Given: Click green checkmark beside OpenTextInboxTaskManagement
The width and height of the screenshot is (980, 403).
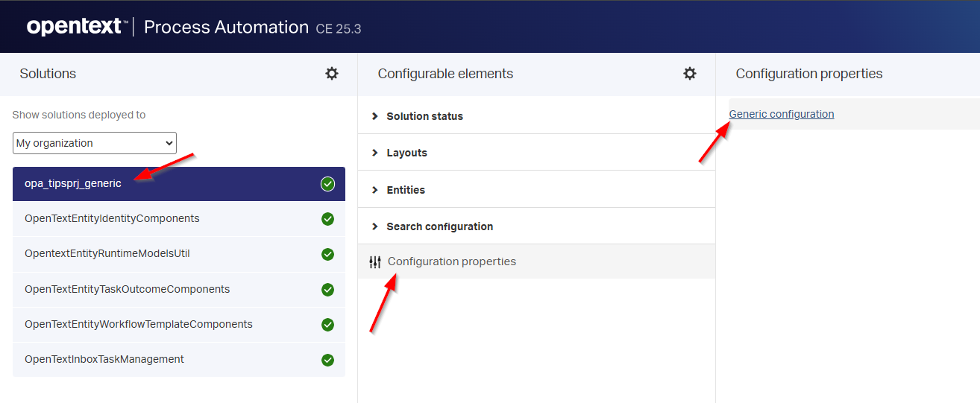Looking at the screenshot, I should (x=327, y=360).
